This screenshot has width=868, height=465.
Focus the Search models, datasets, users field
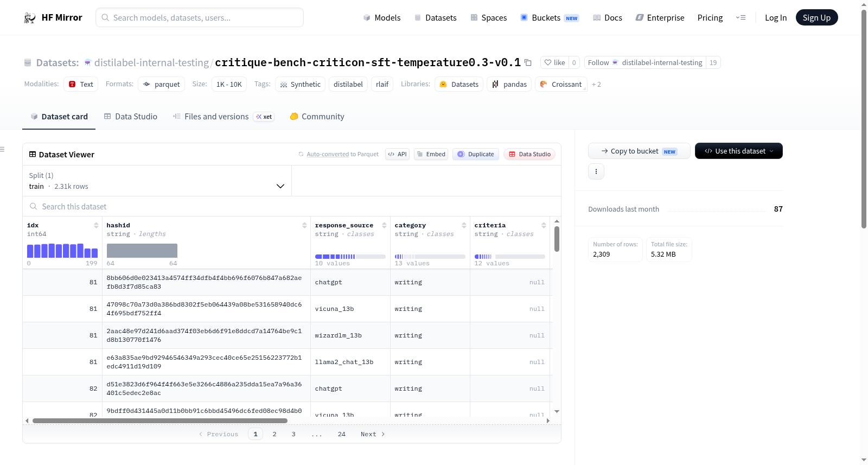pos(200,17)
